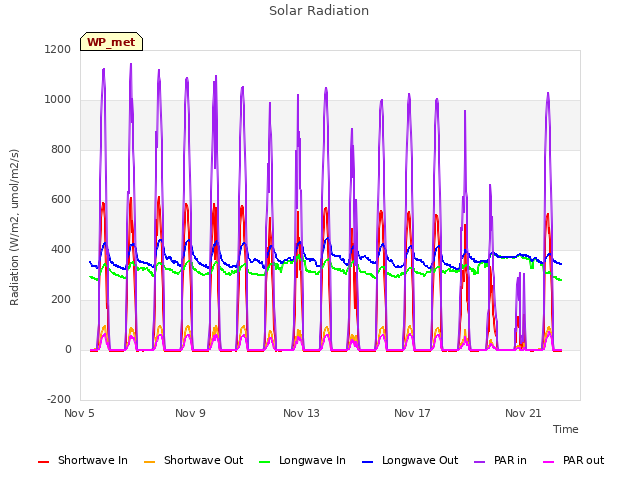Click the Nov 21 x-axis tick label

[x=523, y=413]
